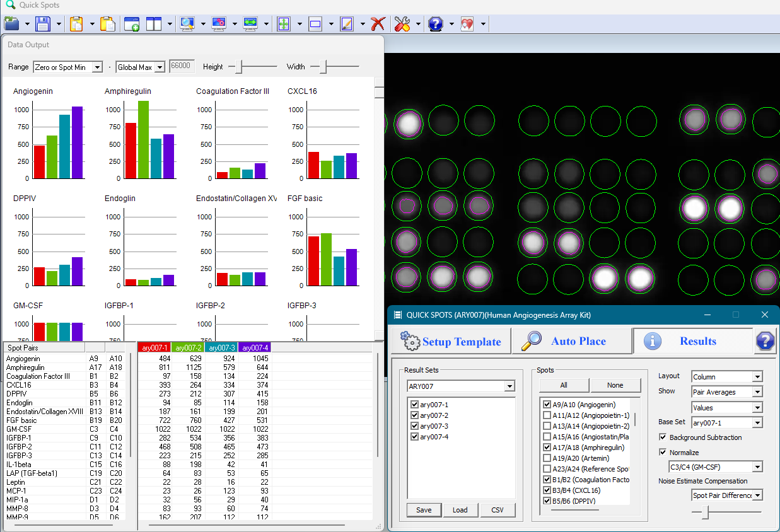Click the Quick Spots magnifier title icon
The image size is (780, 532).
click(10, 5)
